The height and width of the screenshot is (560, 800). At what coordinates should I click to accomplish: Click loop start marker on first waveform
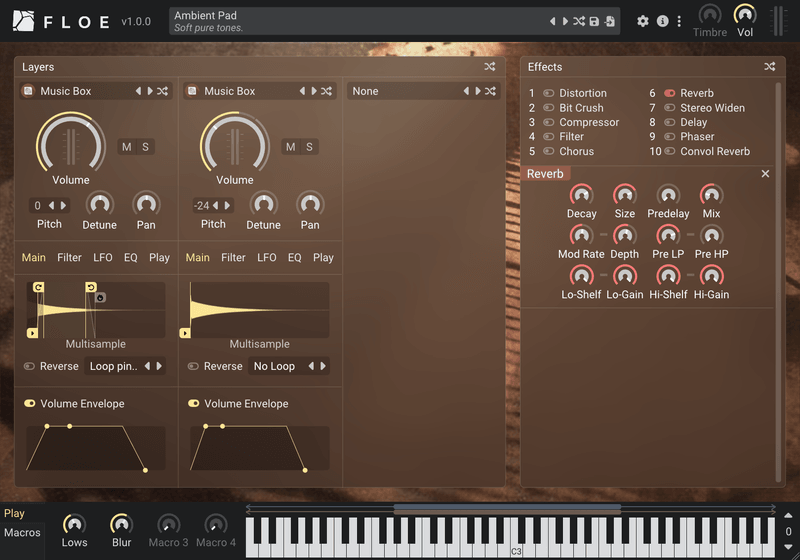point(38,287)
